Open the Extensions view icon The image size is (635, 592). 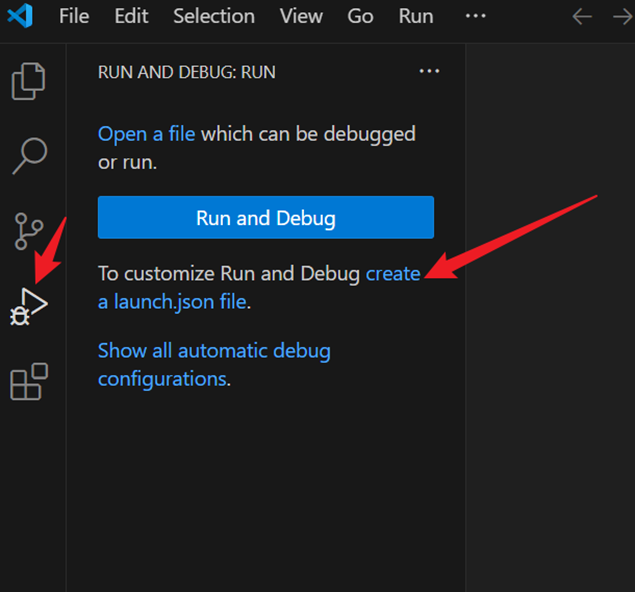29,381
